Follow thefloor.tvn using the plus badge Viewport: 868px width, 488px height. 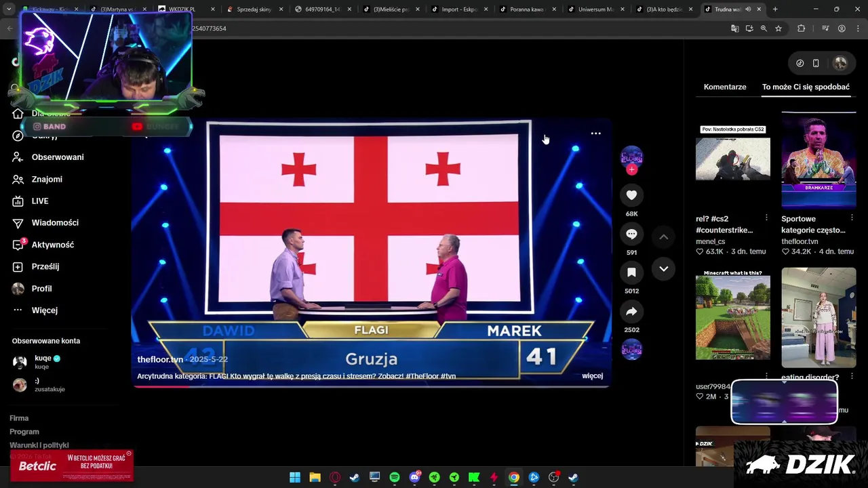pyautogui.click(x=632, y=170)
